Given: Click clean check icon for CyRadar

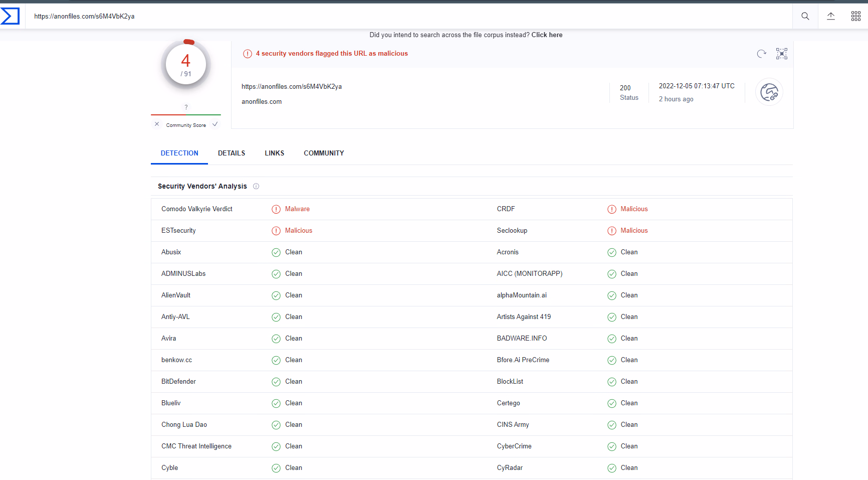Looking at the screenshot, I should point(612,468).
